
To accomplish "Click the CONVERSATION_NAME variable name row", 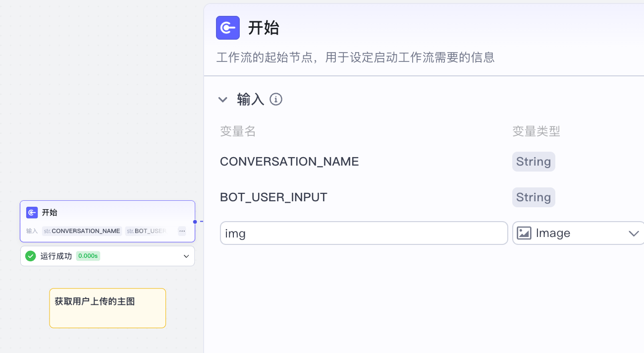I will pyautogui.click(x=289, y=162).
